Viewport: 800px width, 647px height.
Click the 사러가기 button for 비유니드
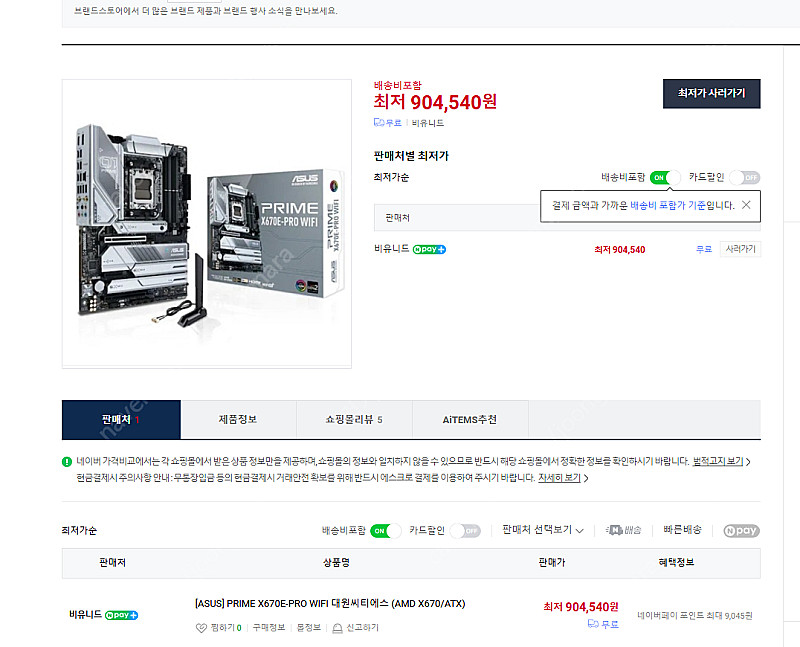740,249
